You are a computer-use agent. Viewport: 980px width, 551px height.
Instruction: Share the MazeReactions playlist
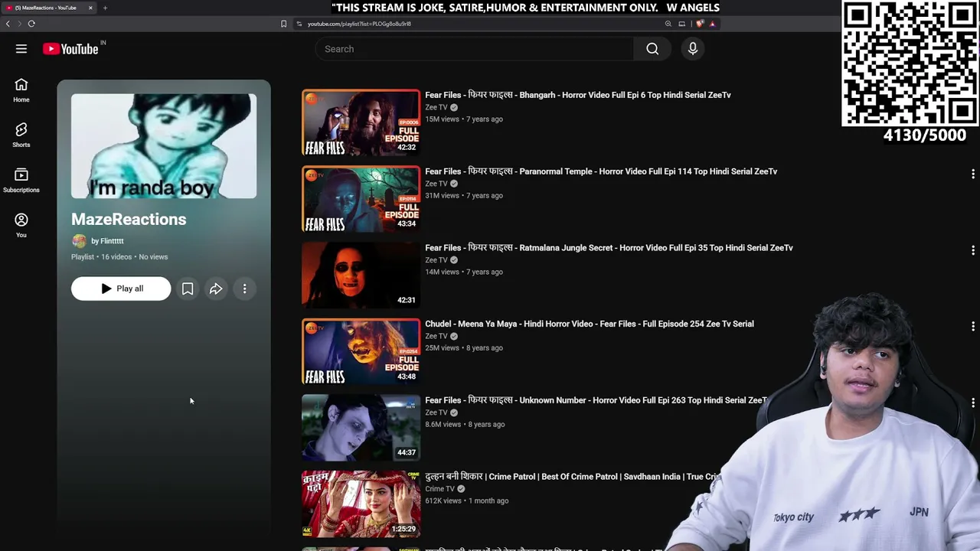click(216, 289)
